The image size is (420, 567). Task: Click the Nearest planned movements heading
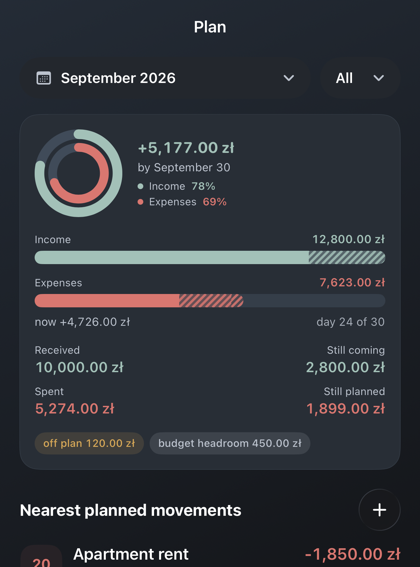tap(131, 510)
